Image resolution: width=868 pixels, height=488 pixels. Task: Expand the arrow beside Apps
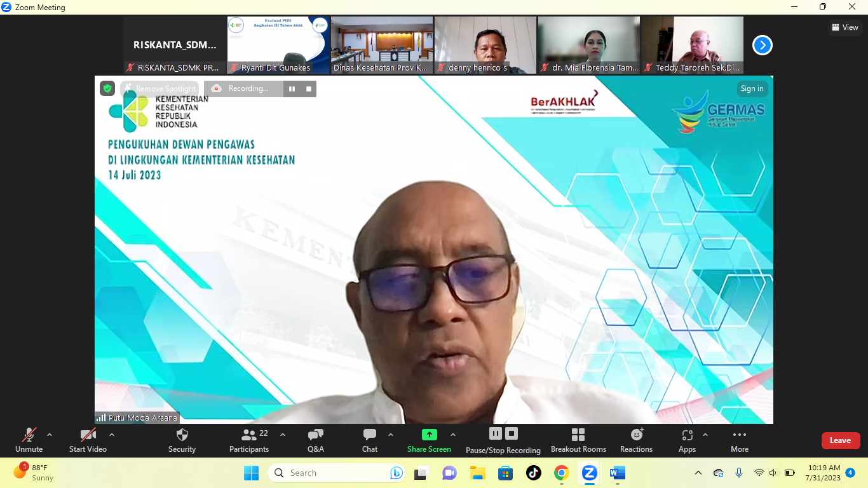click(x=705, y=435)
